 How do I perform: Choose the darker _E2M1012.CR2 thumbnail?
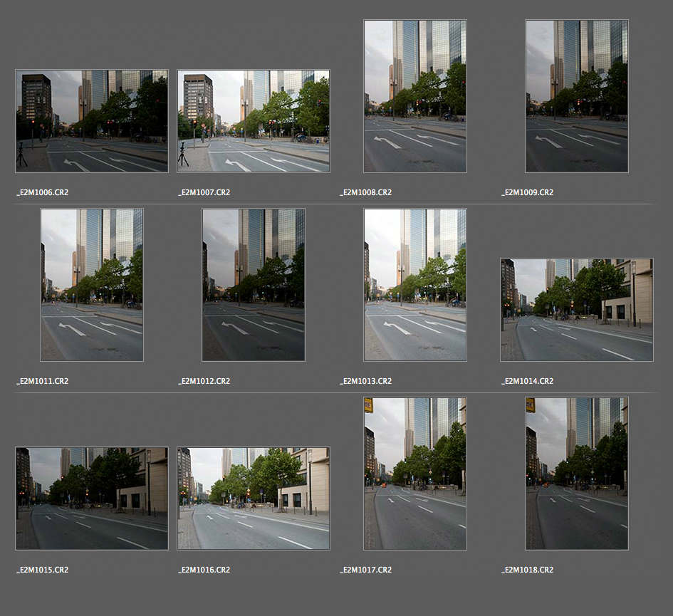[253, 285]
